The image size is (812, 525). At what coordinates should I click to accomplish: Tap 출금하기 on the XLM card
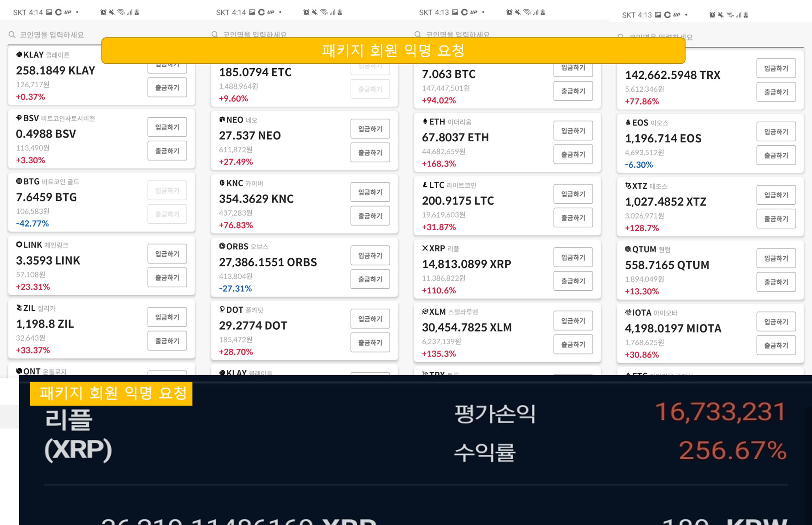click(x=573, y=344)
